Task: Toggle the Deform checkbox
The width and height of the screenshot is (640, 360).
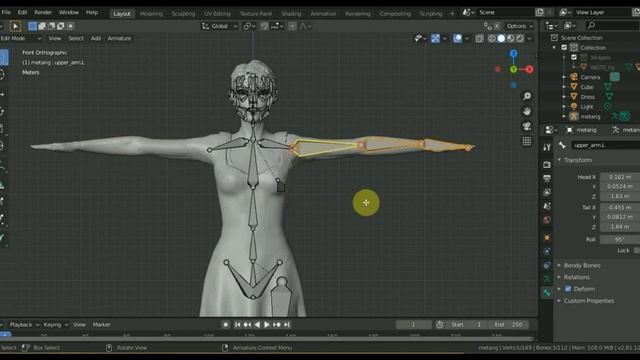Action: click(x=568, y=289)
